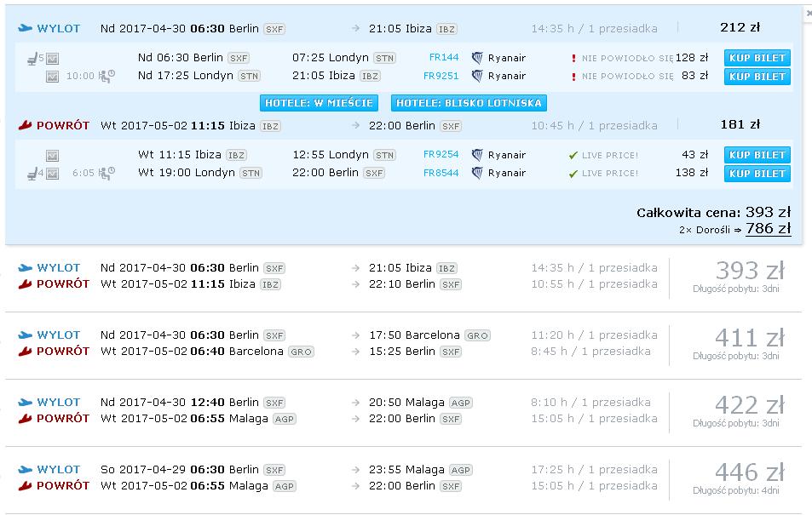
Task: Open HOTELE: W MIEŚCIE button
Action: pyautogui.click(x=319, y=103)
